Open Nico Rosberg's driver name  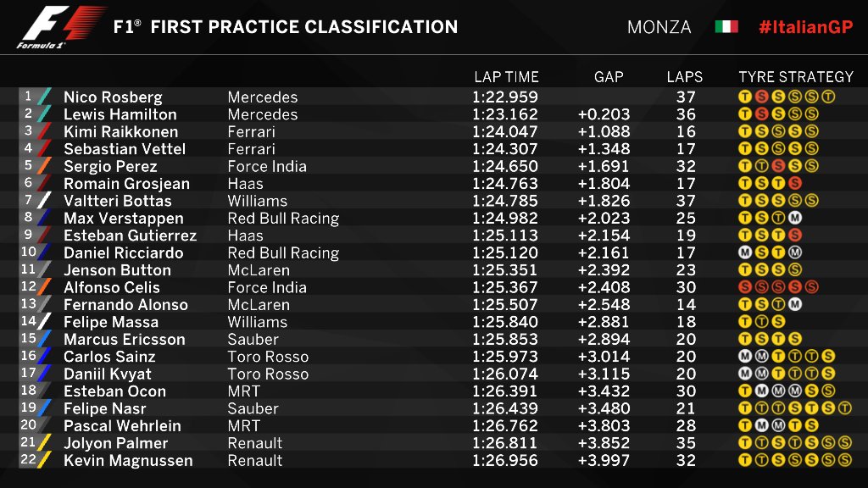point(113,97)
